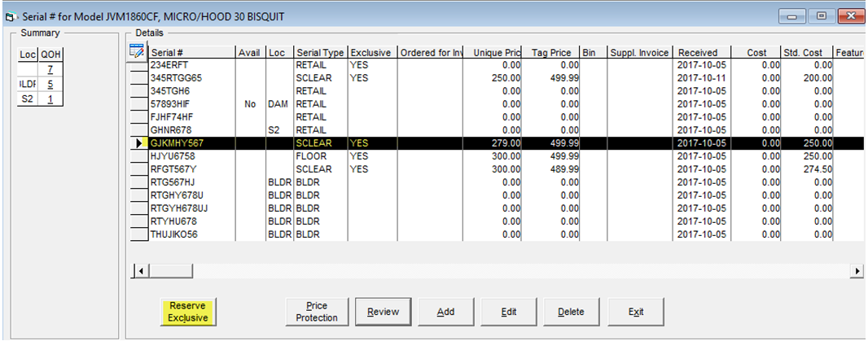Screen dimensions: 868x341
Task: Click the FLOOR serial type cell
Action: point(321,156)
